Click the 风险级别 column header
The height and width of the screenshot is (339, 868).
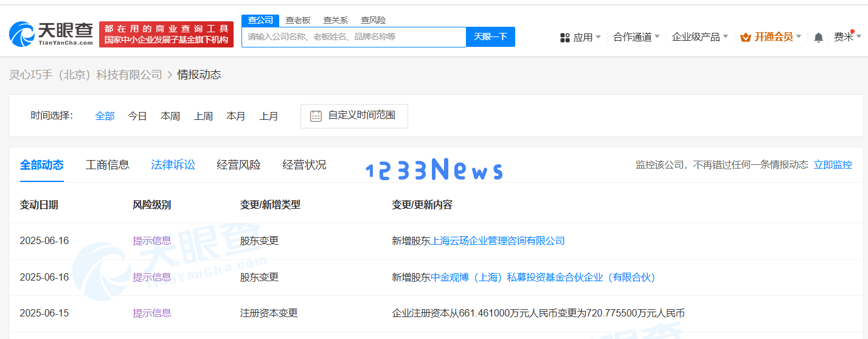click(x=152, y=204)
